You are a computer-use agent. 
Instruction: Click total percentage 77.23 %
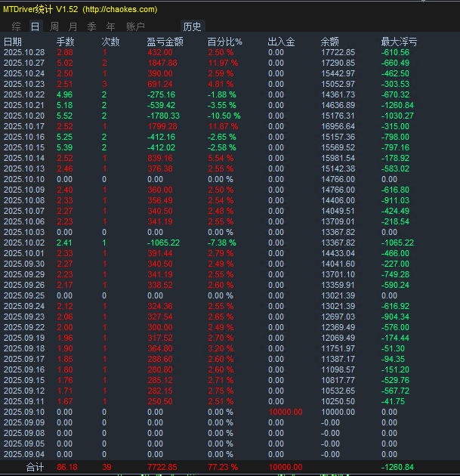223,467
